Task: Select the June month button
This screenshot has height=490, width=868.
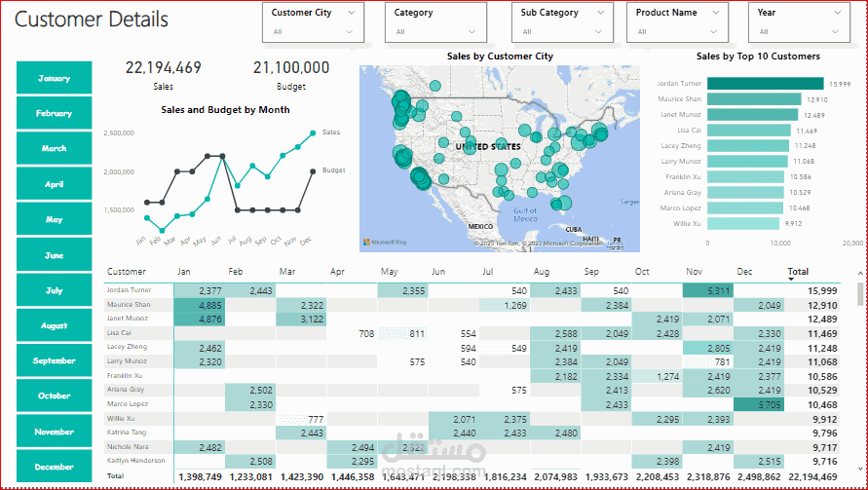Action: [55, 255]
